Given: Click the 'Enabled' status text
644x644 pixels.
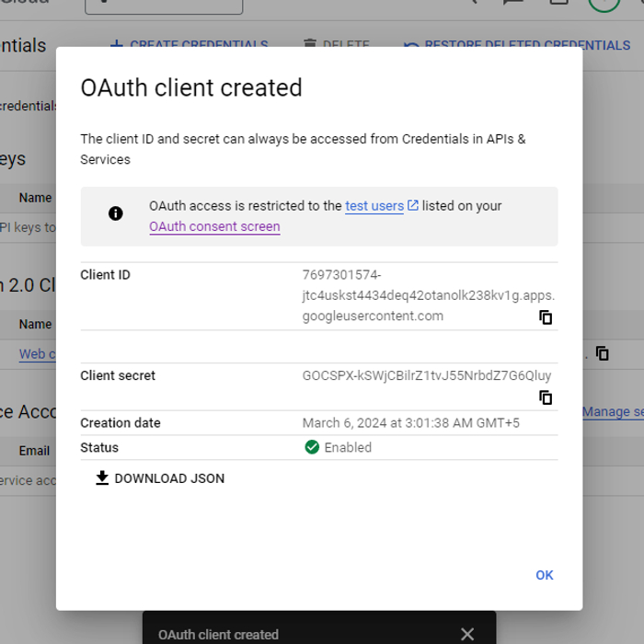Looking at the screenshot, I should pyautogui.click(x=348, y=447).
